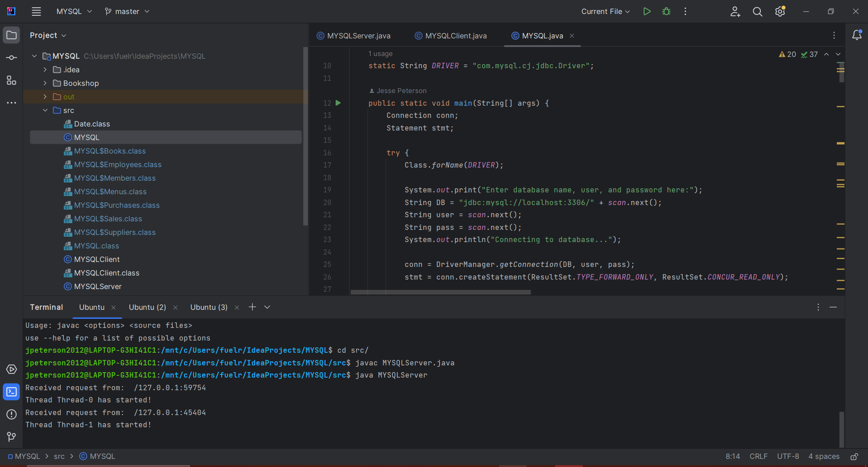868x467 pixels.
Task: Click the Jesse Peterson author hint
Action: point(398,91)
